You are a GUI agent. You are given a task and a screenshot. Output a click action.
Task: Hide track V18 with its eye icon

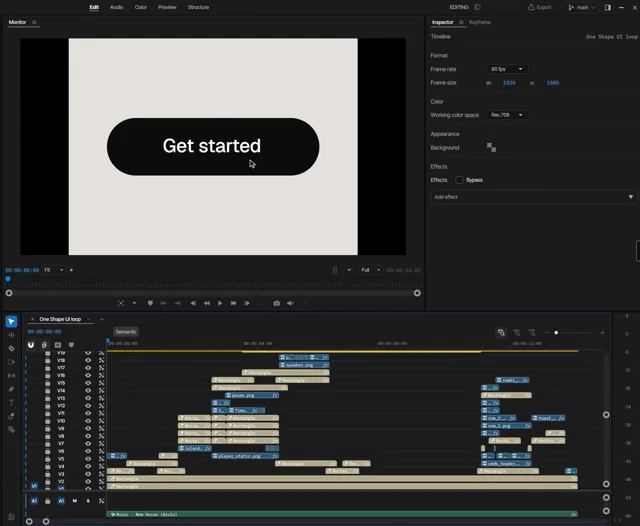point(88,360)
